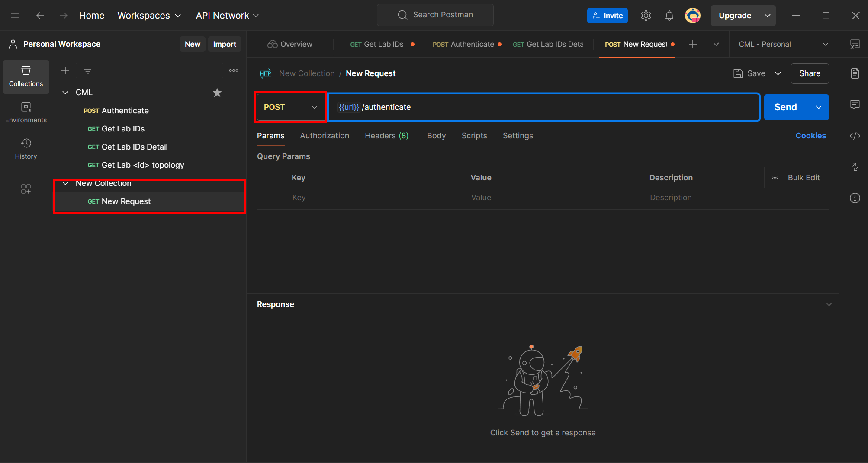Image resolution: width=868 pixels, height=463 pixels.
Task: Open the three-dot menu in the collections panel
Action: coord(233,70)
